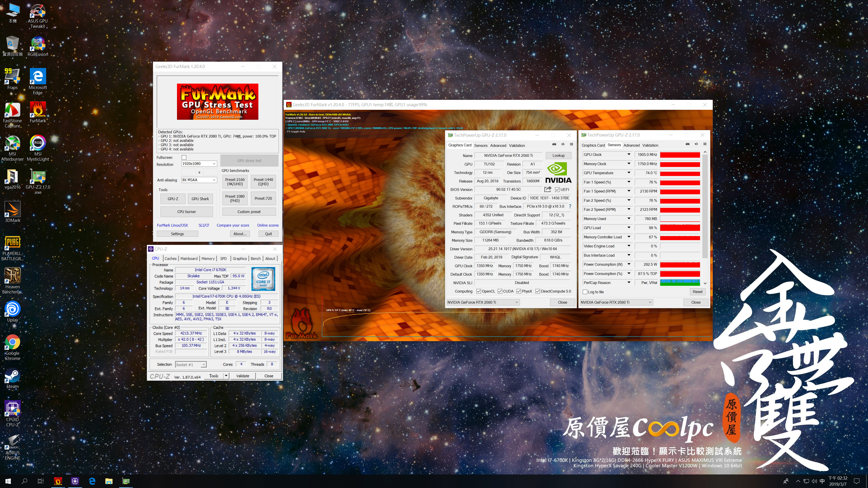868x488 pixels.
Task: Launch GPU-Z.2.17.0.exe desktop icon
Action: [x=38, y=182]
